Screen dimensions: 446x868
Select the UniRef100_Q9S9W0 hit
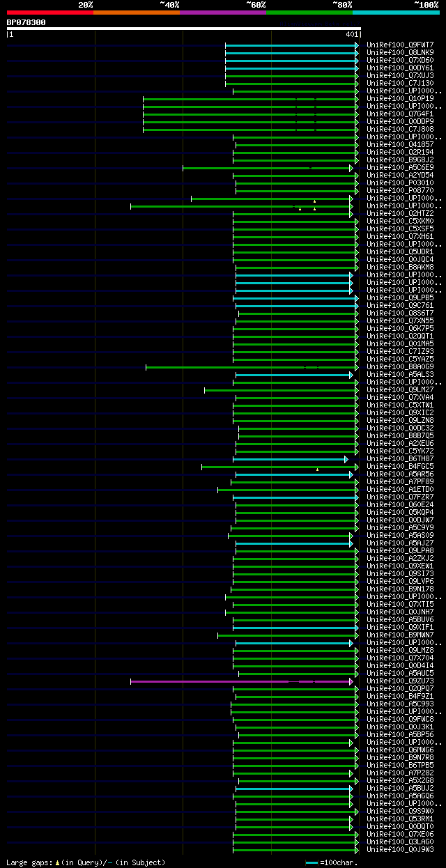(400, 811)
